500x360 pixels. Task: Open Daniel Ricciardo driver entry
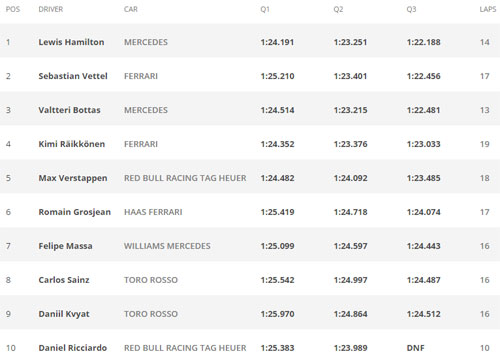[x=73, y=348]
